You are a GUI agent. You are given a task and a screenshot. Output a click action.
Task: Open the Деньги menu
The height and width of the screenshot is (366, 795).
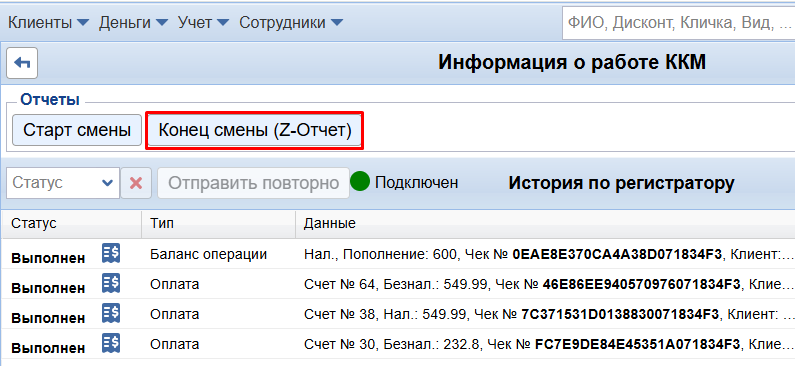133,23
